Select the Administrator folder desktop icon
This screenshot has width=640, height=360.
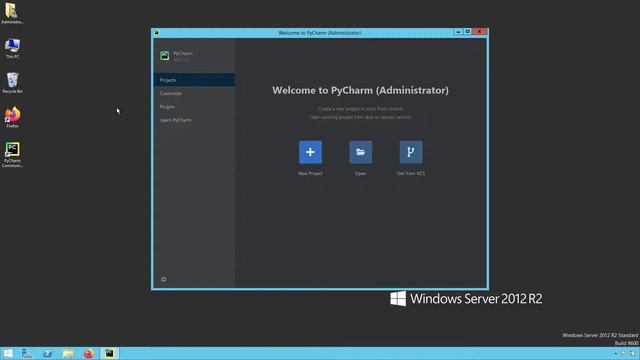tap(12, 13)
